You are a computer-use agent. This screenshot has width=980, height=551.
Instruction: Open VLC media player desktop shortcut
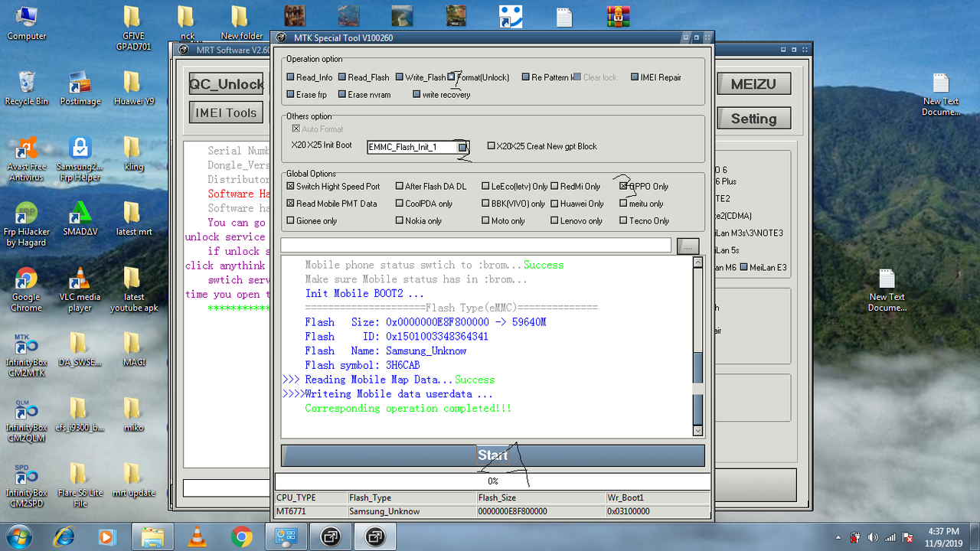(80, 289)
